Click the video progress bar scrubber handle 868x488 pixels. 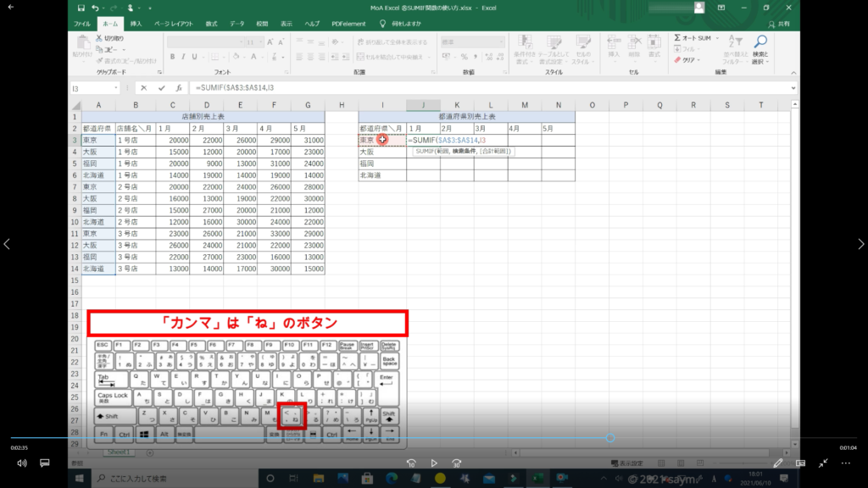click(x=610, y=438)
